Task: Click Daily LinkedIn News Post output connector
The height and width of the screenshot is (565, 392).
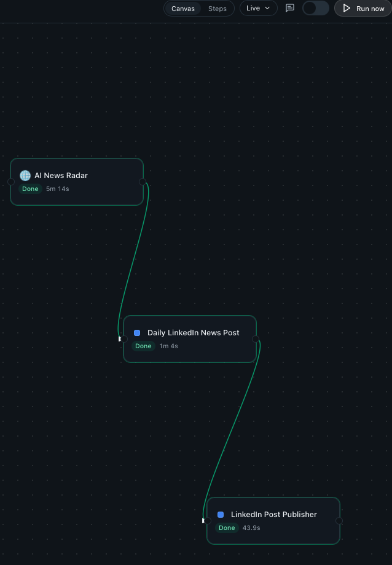Action: tap(256, 339)
